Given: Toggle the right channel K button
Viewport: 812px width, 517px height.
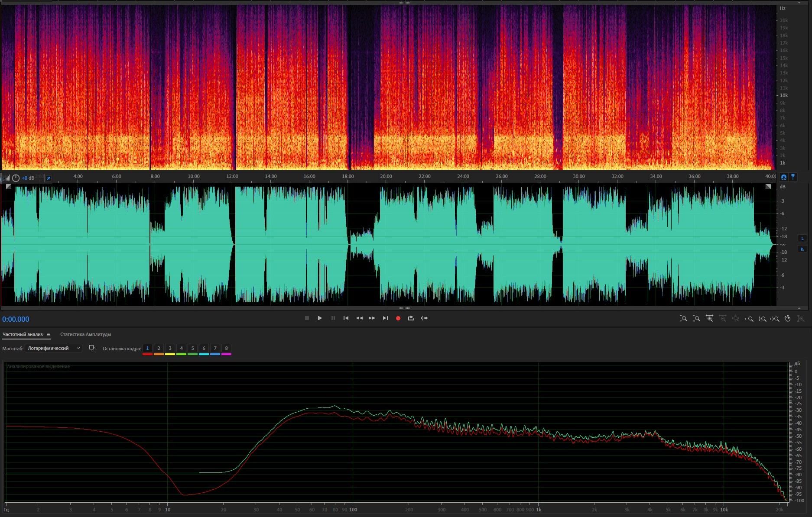Looking at the screenshot, I should pos(802,249).
